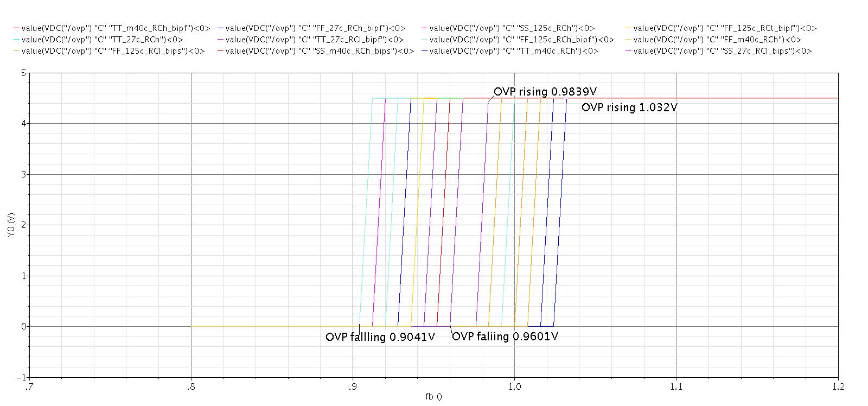This screenshot has height=406, width=868.
Task: Select the FF_m40c_RCh legend entry
Action: click(713, 40)
